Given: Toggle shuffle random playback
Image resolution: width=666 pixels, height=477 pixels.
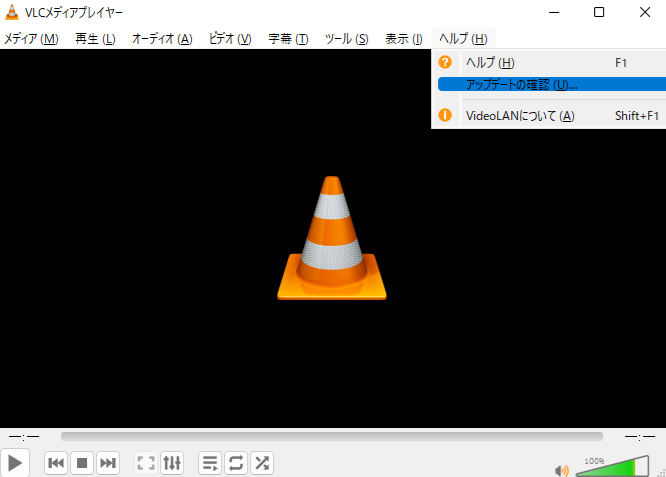Looking at the screenshot, I should click(x=261, y=463).
